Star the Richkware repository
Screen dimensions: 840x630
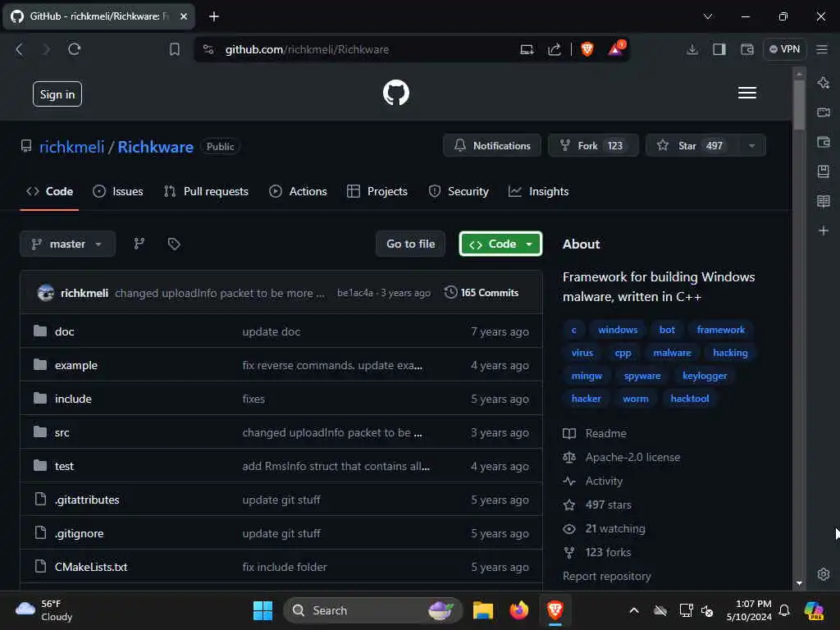[691, 145]
